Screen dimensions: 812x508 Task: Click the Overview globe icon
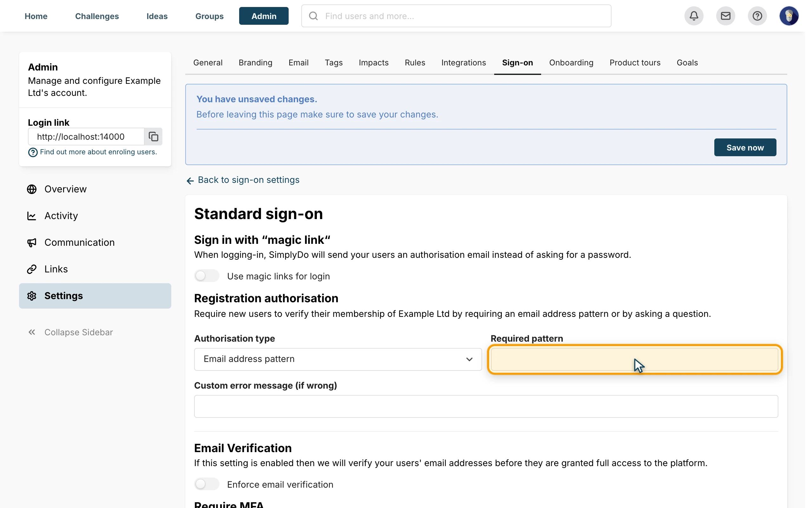pos(32,189)
